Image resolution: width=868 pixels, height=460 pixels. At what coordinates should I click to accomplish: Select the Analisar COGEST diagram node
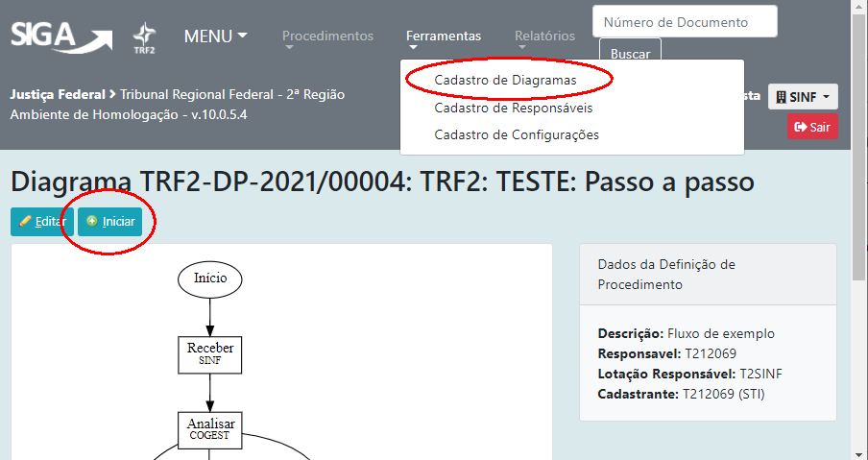[x=210, y=428]
